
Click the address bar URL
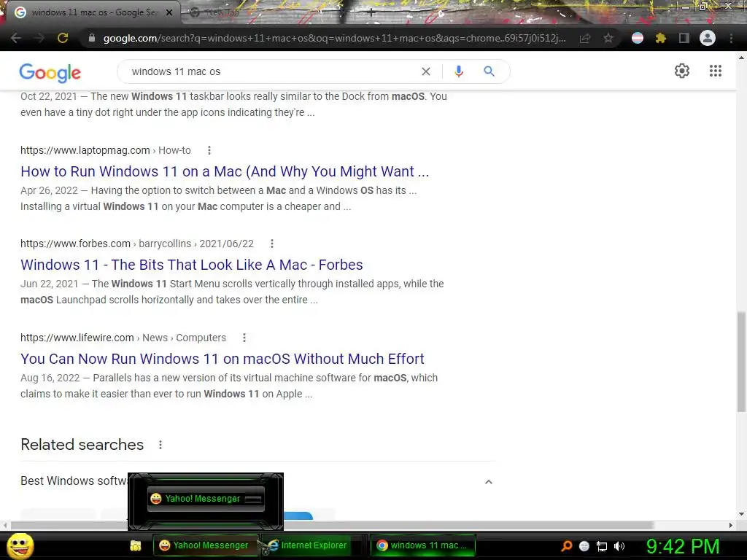pyautogui.click(x=334, y=38)
